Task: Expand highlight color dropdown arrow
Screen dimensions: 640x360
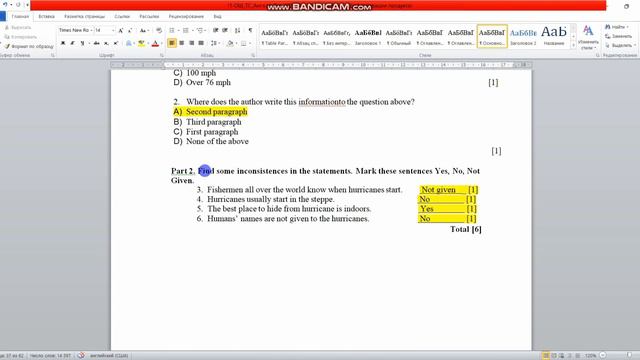Action: click(x=147, y=43)
